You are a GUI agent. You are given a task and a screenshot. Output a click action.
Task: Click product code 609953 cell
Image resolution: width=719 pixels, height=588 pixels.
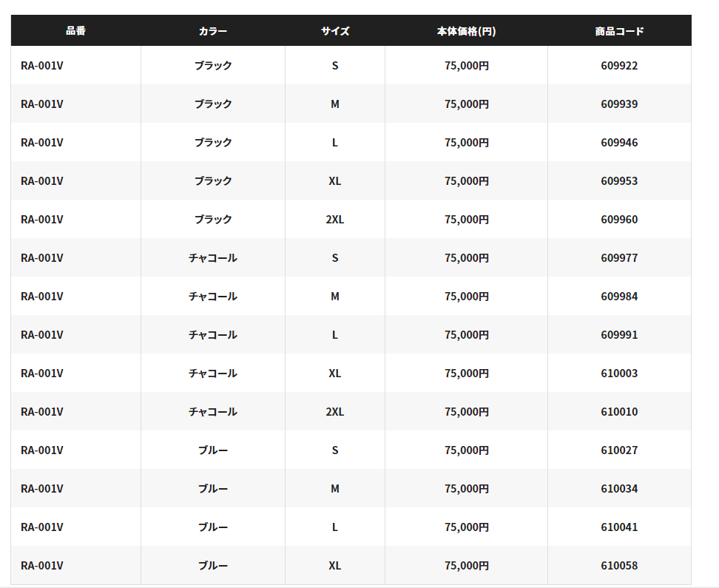[619, 181]
